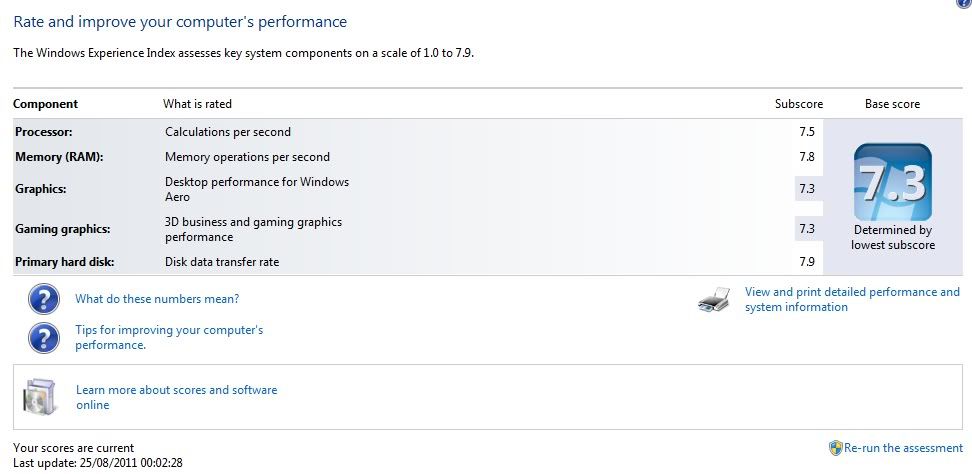Select the Memory (RAM) row
972x474 pixels.
(418, 157)
